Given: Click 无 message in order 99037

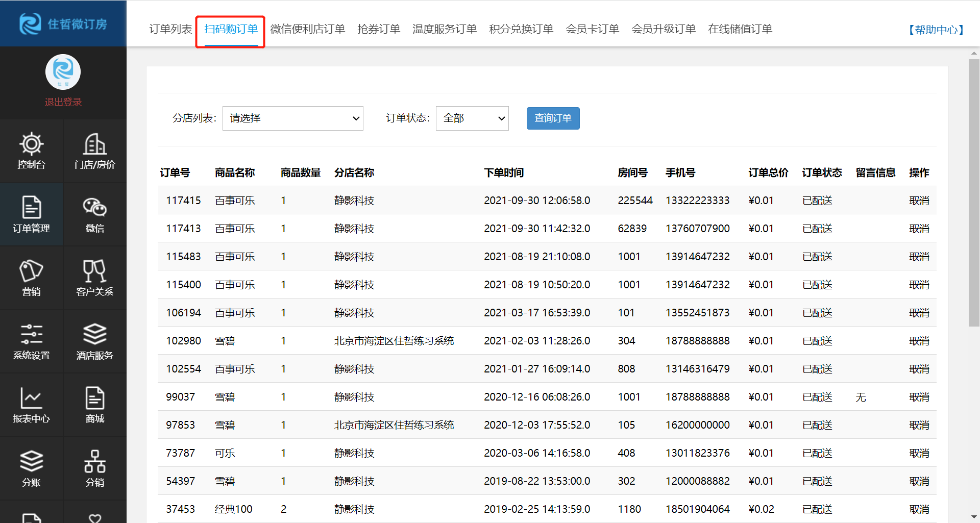Looking at the screenshot, I should click(861, 397).
